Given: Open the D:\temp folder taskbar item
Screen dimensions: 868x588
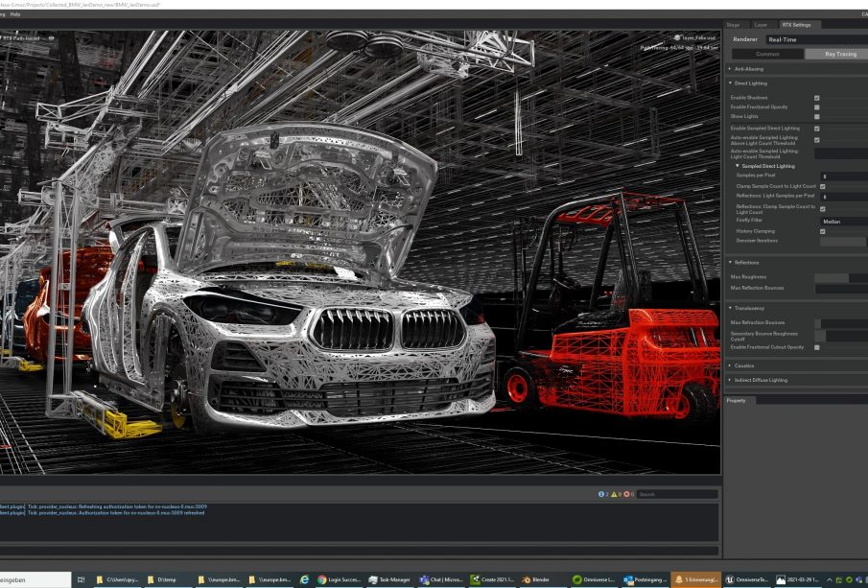Looking at the screenshot, I should point(160,579).
